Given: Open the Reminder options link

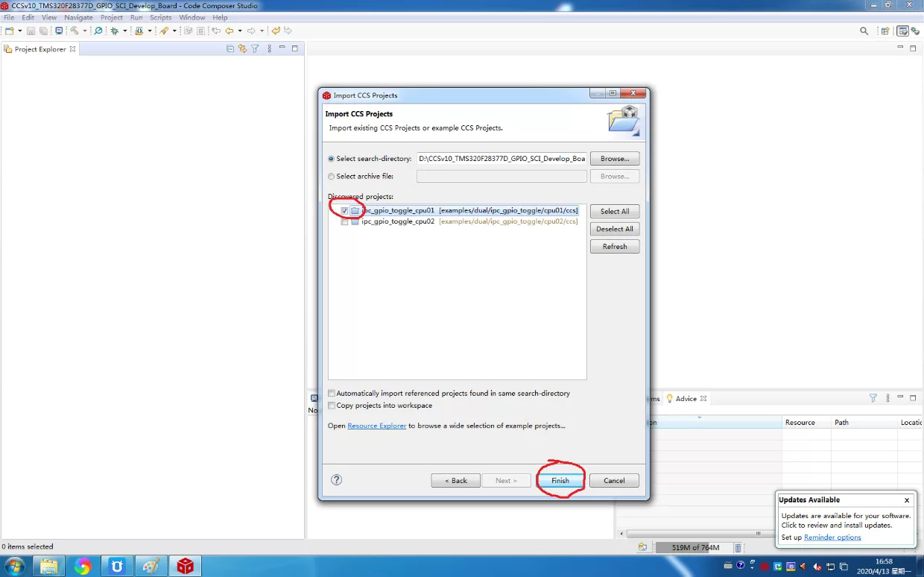Looking at the screenshot, I should tap(832, 537).
